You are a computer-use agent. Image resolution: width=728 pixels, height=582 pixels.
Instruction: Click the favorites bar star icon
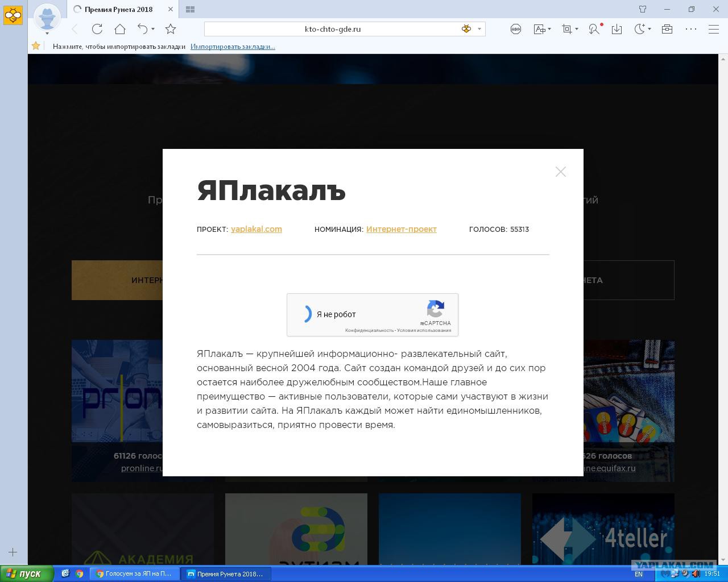36,46
